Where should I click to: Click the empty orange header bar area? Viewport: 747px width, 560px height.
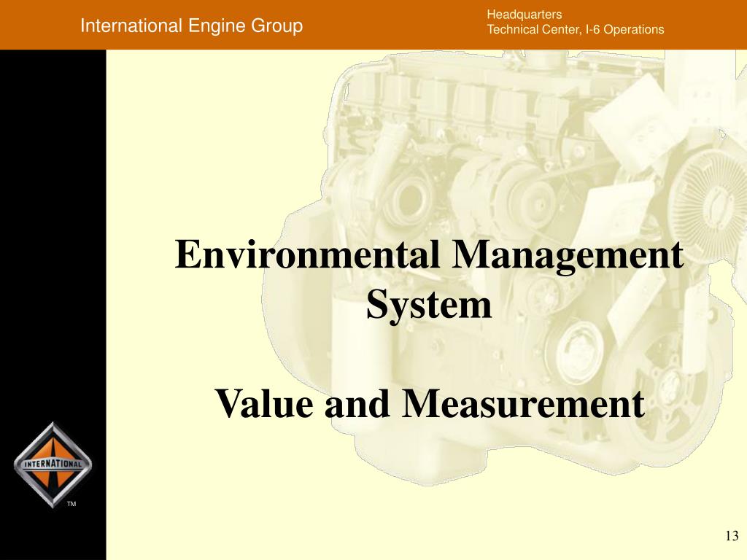tap(394, 26)
